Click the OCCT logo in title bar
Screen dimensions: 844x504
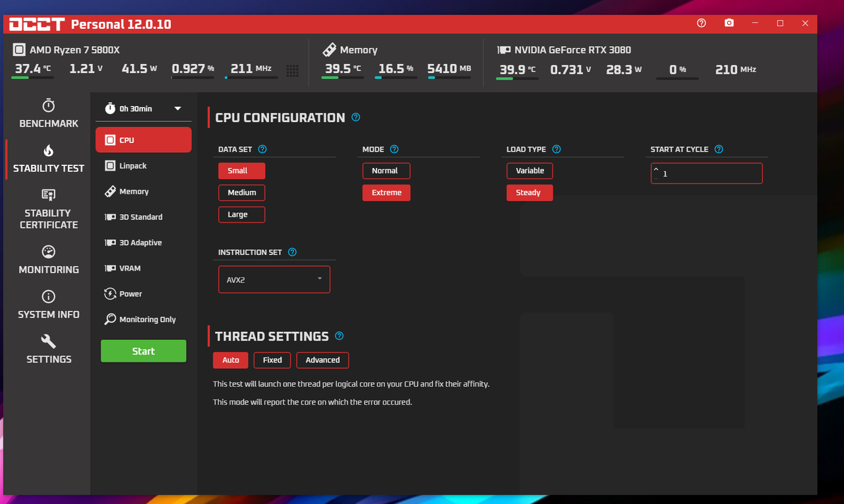tap(37, 24)
